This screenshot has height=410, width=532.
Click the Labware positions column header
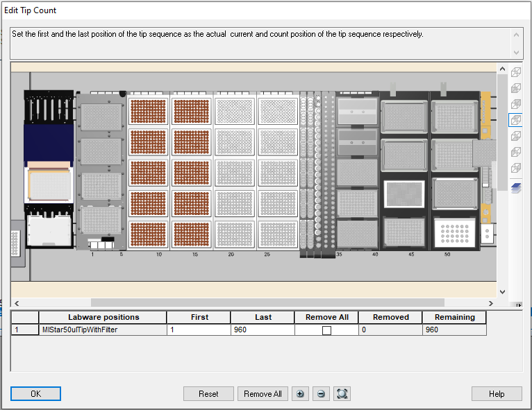click(103, 317)
